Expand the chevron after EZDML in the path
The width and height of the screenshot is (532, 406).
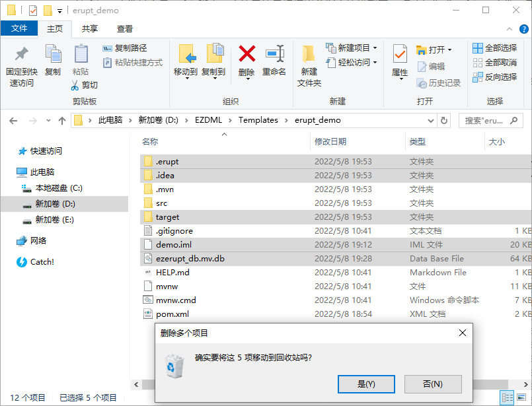[x=230, y=120]
